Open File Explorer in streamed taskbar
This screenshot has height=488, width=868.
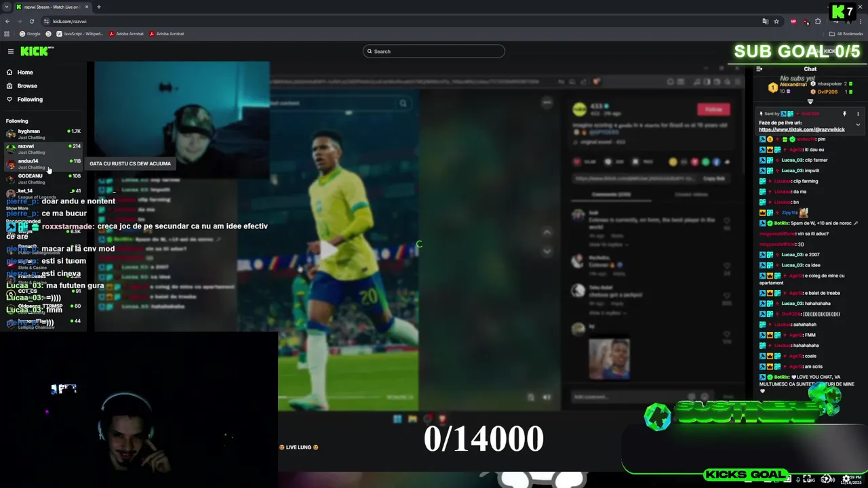pyautogui.click(x=412, y=419)
